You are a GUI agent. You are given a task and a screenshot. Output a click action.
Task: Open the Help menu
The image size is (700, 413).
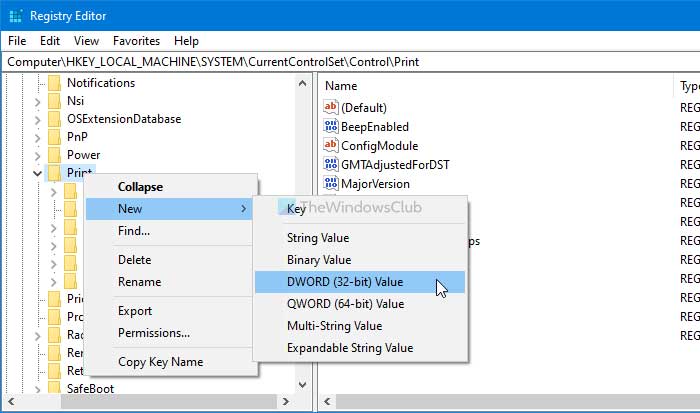click(x=186, y=41)
